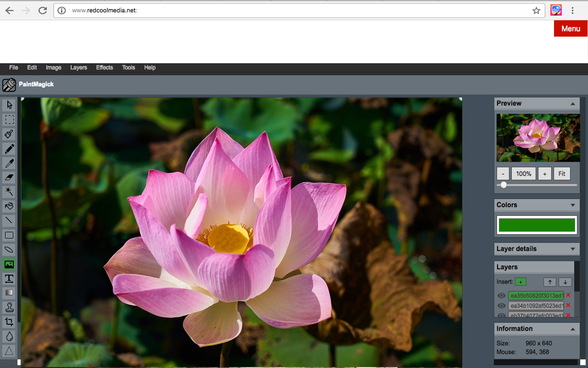Expand the Colors panel arrow

point(573,205)
